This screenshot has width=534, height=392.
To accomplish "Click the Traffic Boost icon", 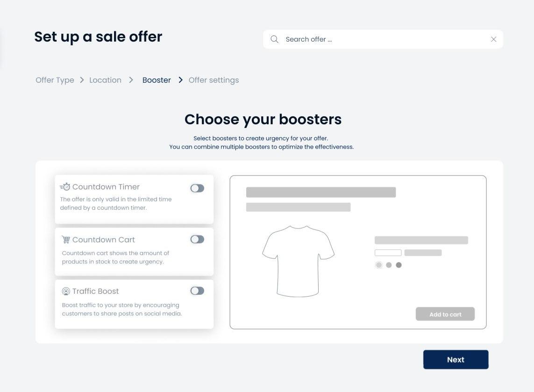I will pyautogui.click(x=66, y=291).
